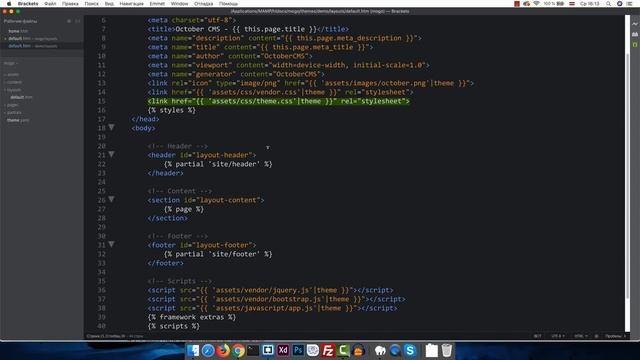Open Brackets application menu
This screenshot has width=640, height=360.
coord(28,4)
